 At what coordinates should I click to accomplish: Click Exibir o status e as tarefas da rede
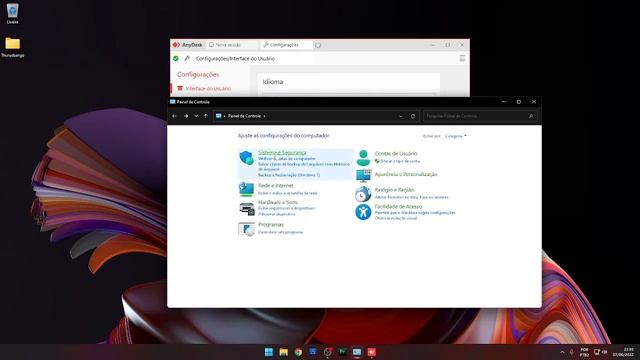(287, 193)
